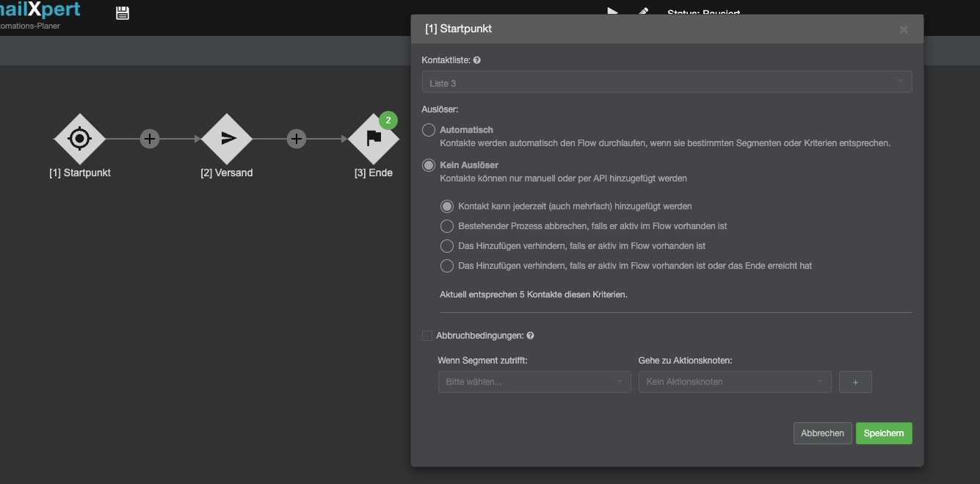
Task: Open the Abbruchbedingungen help icon
Action: (x=530, y=336)
